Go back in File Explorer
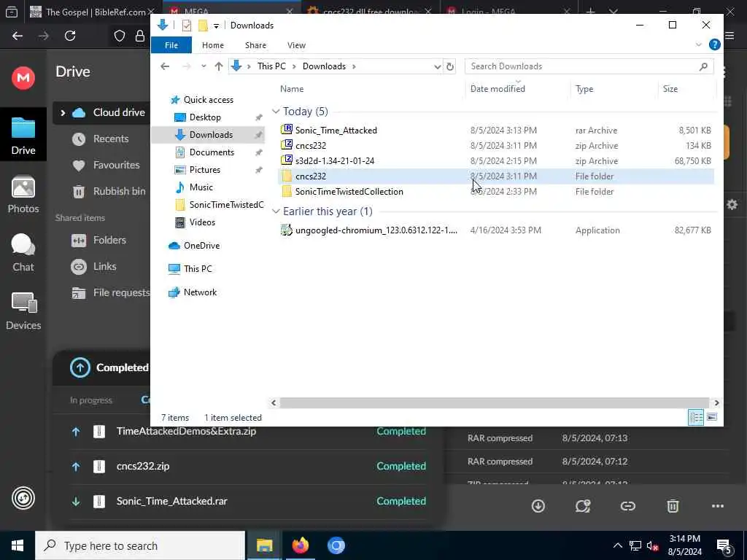This screenshot has height=560, width=747. click(x=165, y=66)
